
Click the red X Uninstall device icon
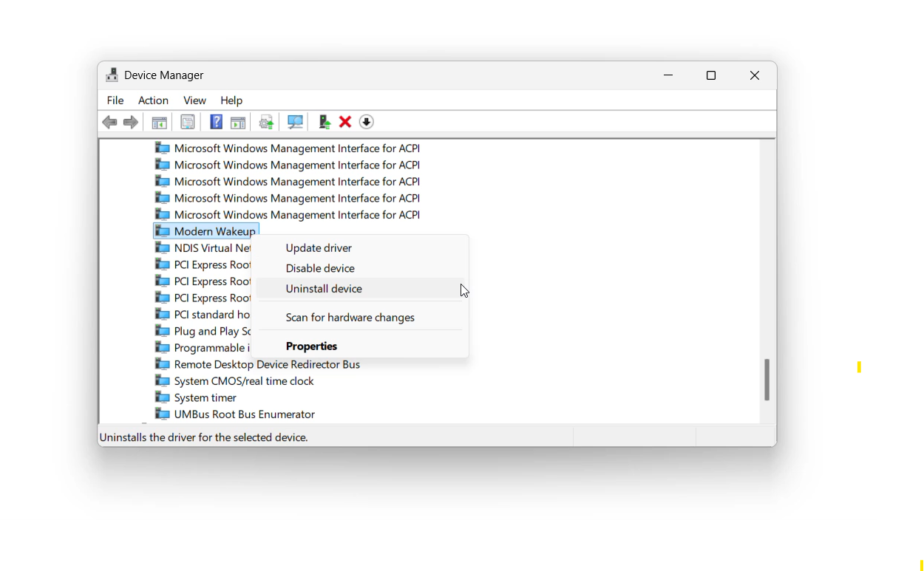click(x=344, y=122)
